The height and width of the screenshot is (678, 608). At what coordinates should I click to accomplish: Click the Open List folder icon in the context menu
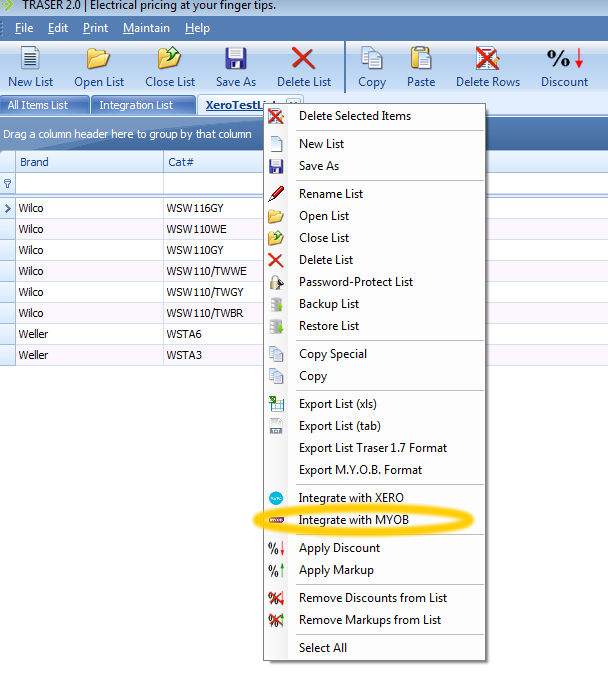(x=276, y=216)
